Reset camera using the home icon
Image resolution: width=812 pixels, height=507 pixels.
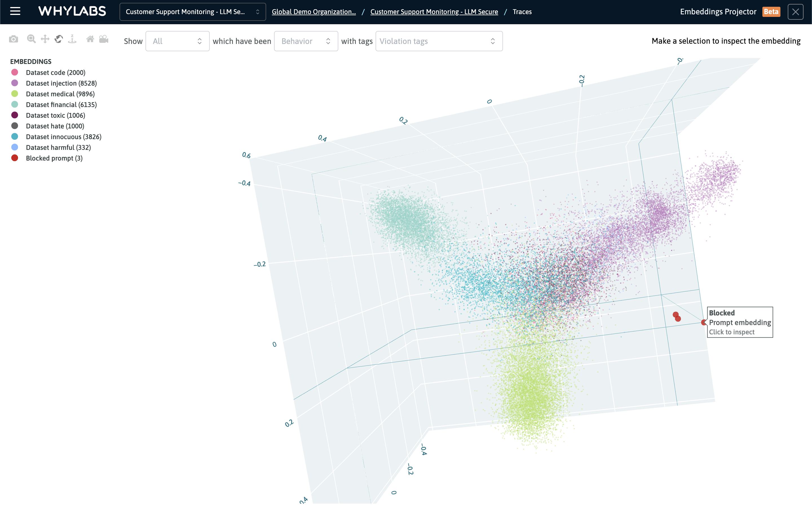tap(90, 39)
